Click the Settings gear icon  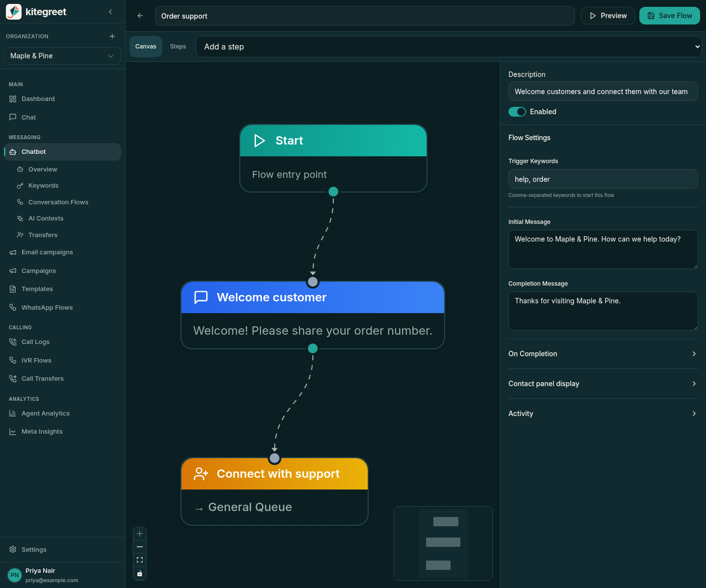tap(13, 550)
